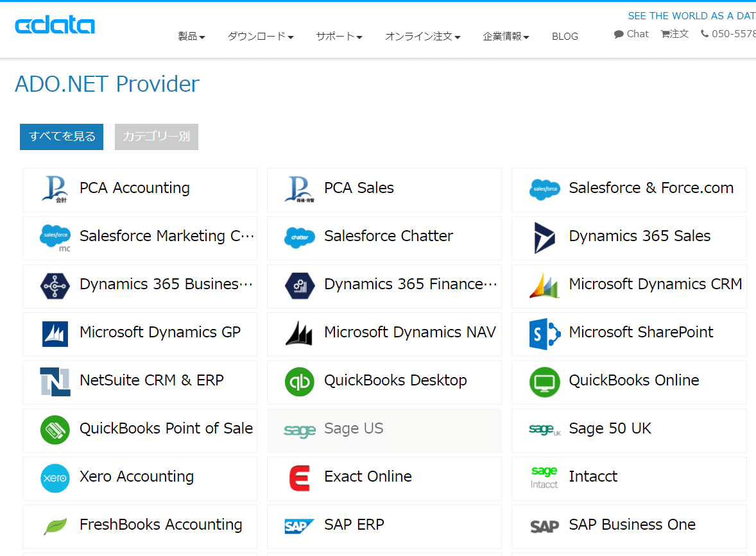Click the Sage Intacct logo icon
Viewport: 756px width, 556px height.
point(544,478)
